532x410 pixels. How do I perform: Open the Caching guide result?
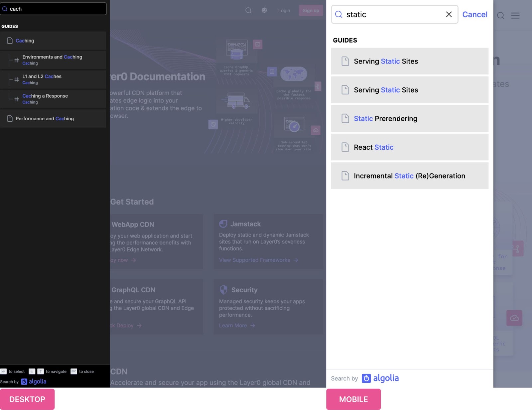click(x=53, y=41)
